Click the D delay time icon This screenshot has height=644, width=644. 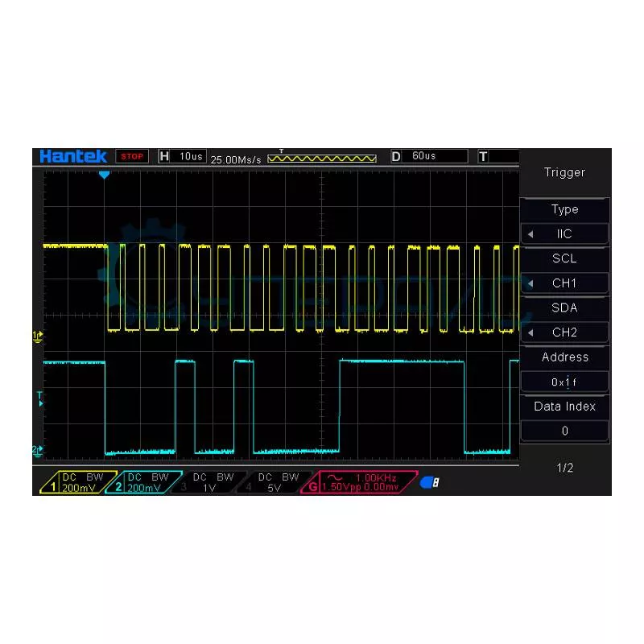coord(396,156)
